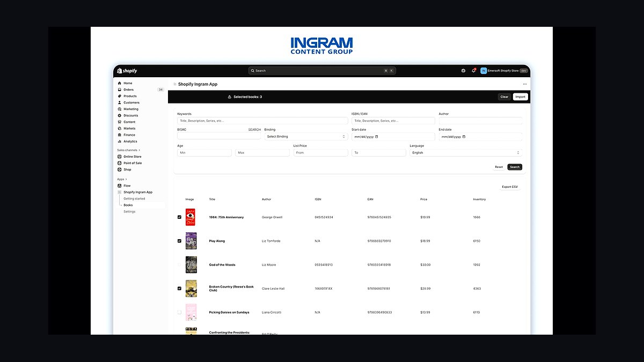Click the Orders icon in the sidebar

(119, 90)
